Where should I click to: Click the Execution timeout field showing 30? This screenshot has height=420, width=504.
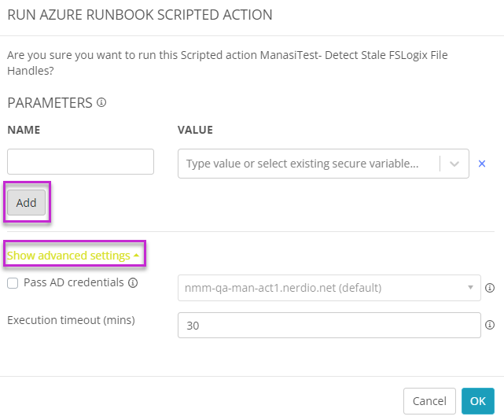[x=329, y=325]
